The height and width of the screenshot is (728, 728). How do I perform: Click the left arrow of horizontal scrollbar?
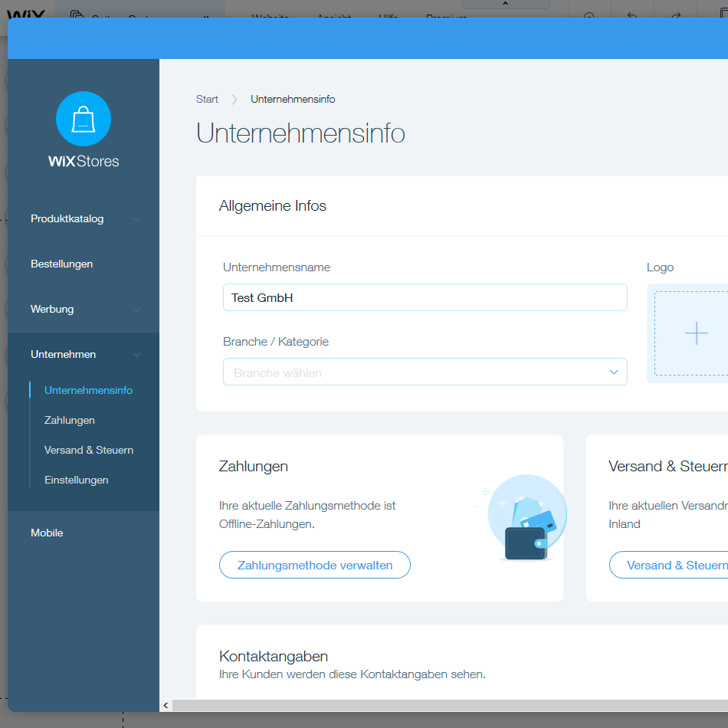[166, 705]
